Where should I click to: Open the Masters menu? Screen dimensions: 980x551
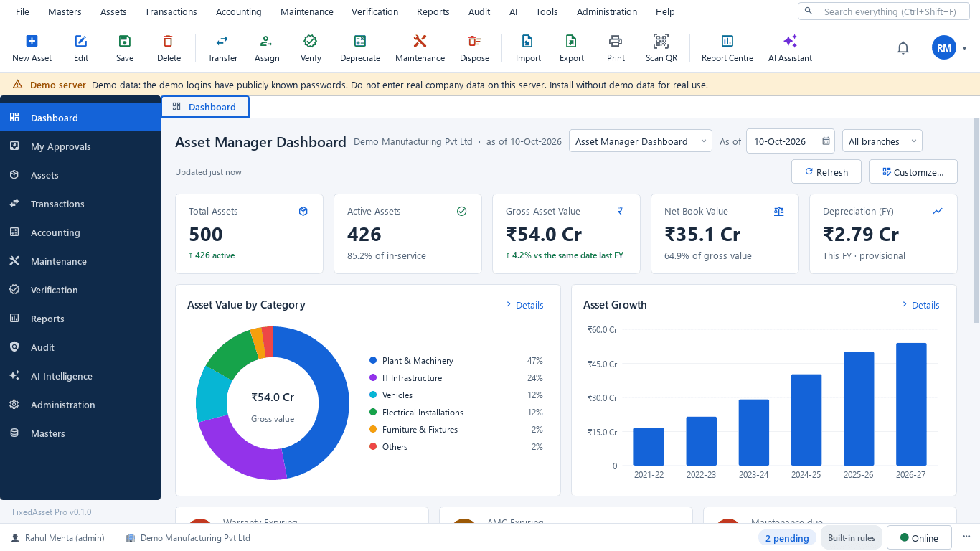tap(65, 11)
